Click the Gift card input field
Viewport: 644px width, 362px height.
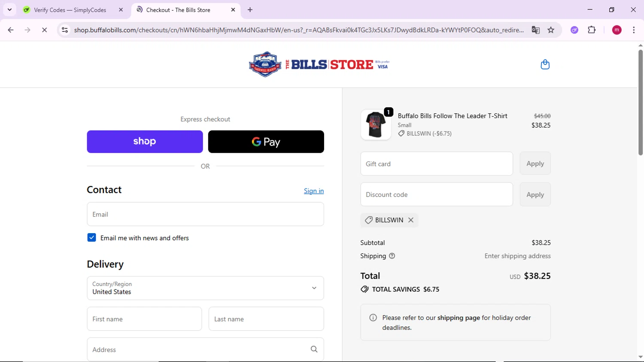pos(437,164)
